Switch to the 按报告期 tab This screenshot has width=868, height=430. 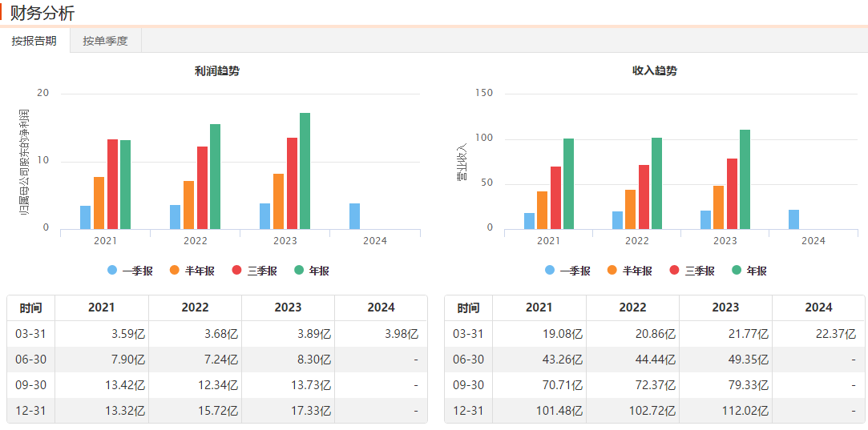pyautogui.click(x=35, y=41)
